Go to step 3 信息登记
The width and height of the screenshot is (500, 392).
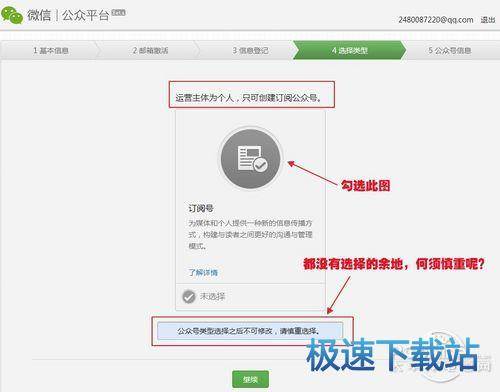pyautogui.click(x=250, y=50)
